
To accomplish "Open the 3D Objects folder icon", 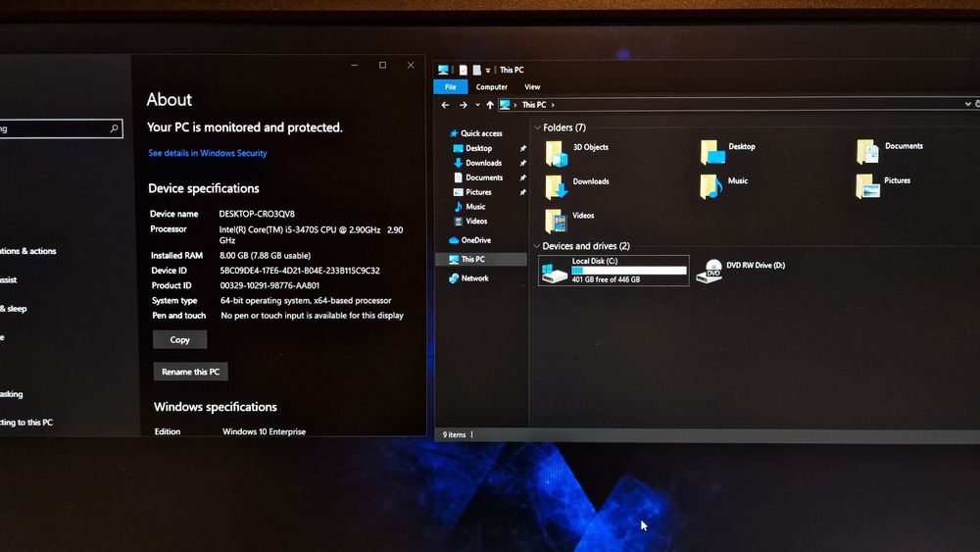I will (556, 153).
